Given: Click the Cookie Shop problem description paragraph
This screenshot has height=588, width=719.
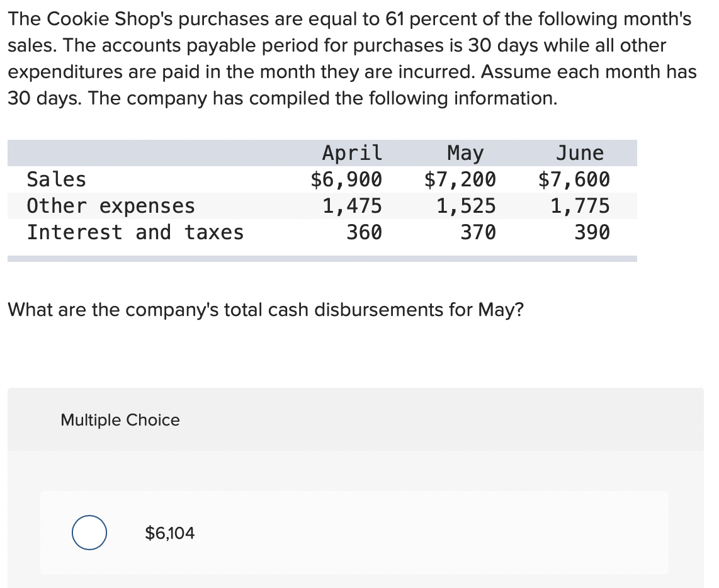Looking at the screenshot, I should click(x=353, y=59).
